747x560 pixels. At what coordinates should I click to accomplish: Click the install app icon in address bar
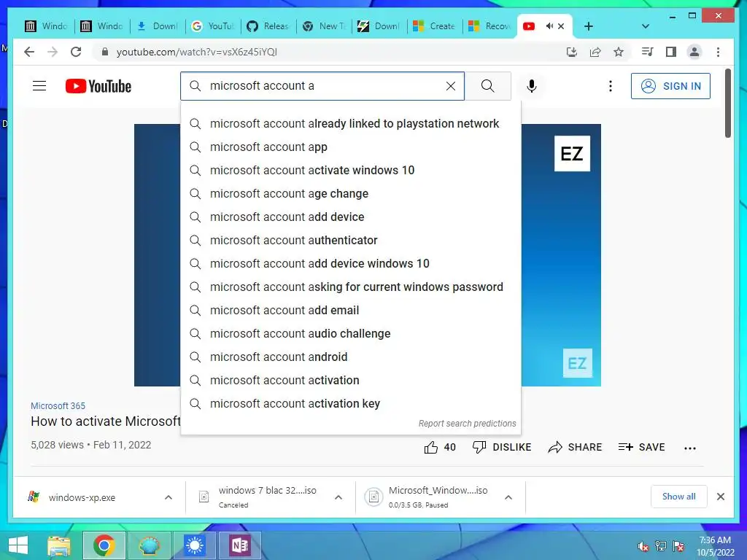[572, 52]
